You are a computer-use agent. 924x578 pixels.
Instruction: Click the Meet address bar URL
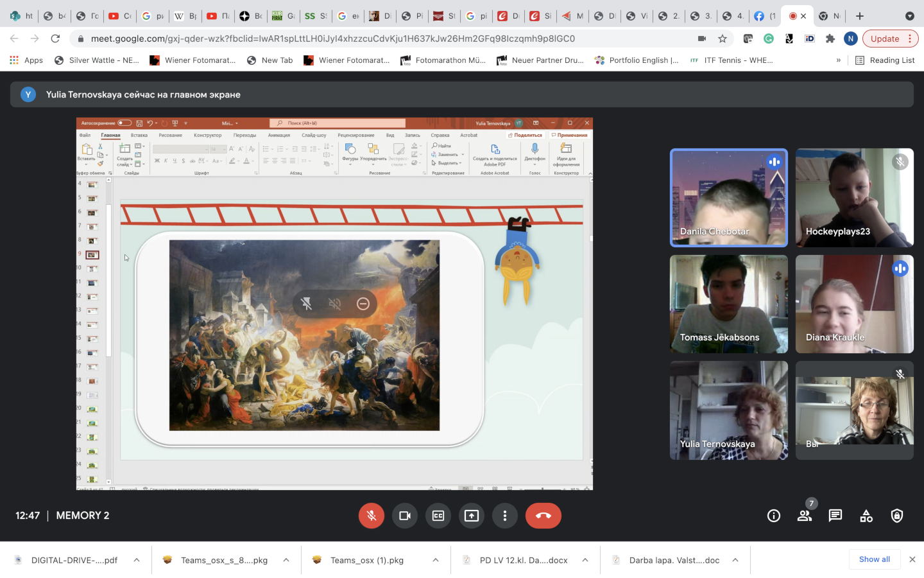tap(333, 39)
